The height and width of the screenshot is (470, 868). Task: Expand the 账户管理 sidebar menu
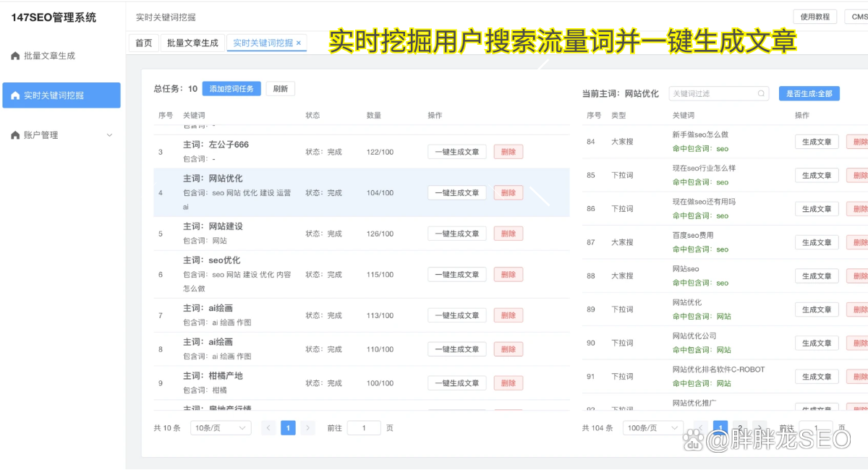61,135
